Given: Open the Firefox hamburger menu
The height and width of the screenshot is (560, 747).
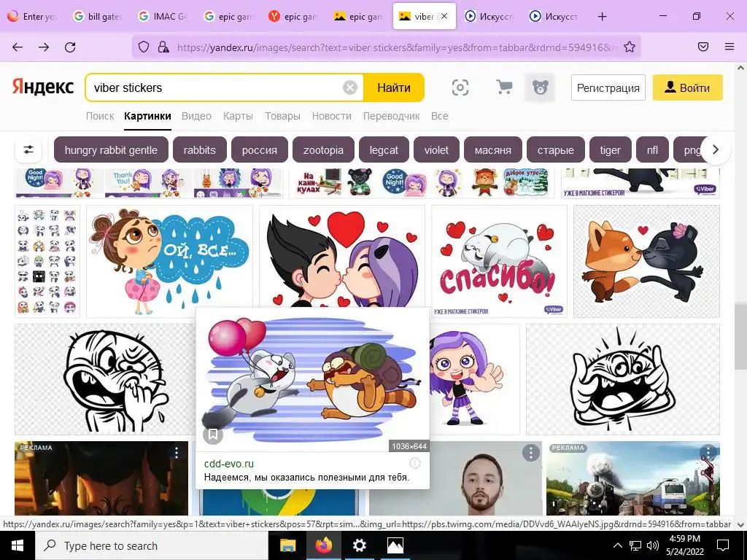Looking at the screenshot, I should coord(729,47).
